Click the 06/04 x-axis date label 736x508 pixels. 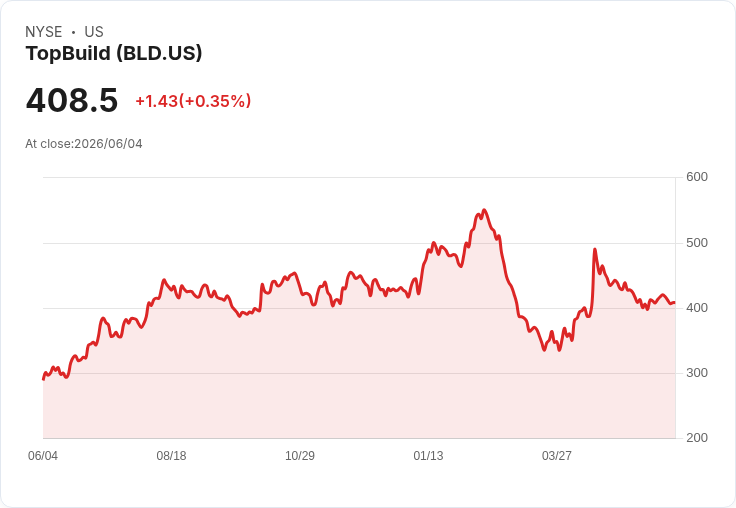pos(43,455)
